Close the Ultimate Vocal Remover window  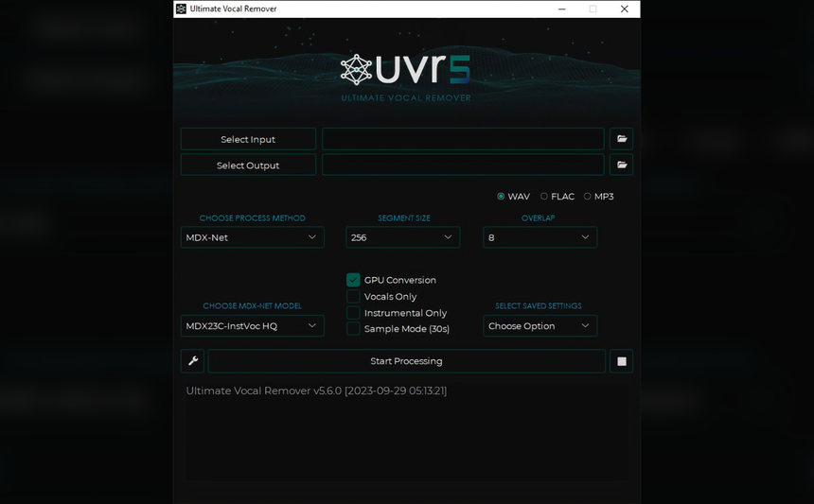(624, 9)
